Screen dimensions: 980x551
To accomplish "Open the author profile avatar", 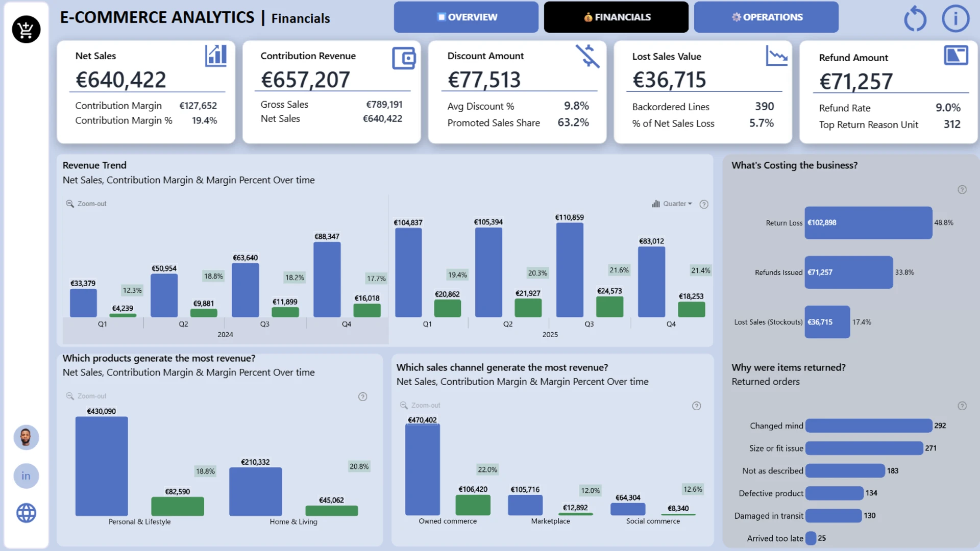I will pos(26,437).
